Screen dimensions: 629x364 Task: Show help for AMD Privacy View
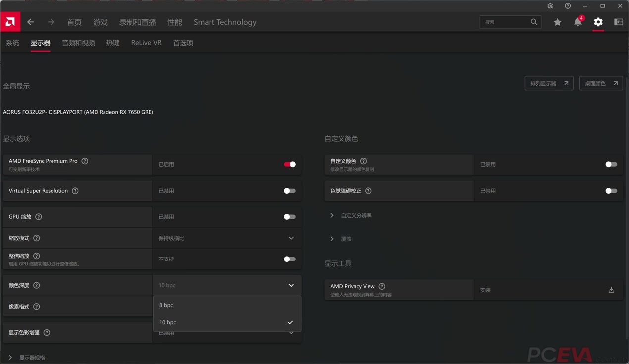pyautogui.click(x=382, y=286)
